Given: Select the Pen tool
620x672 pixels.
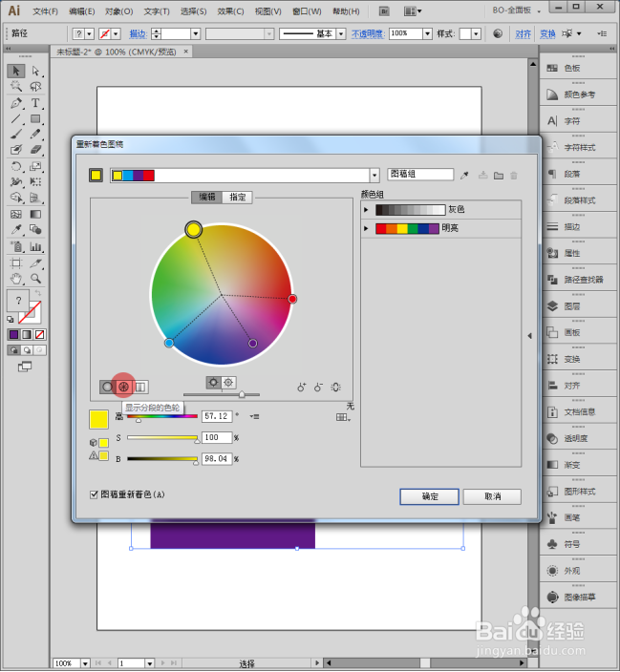Looking at the screenshot, I should [16, 103].
